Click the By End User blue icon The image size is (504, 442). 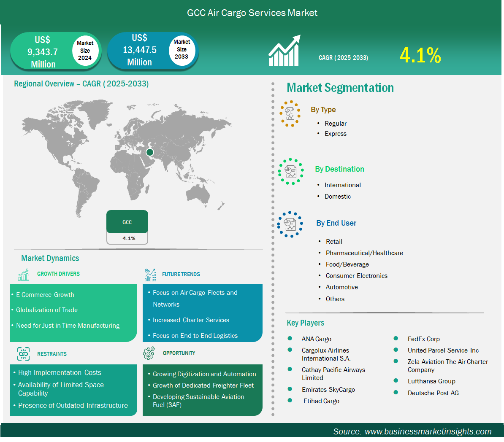click(x=290, y=224)
